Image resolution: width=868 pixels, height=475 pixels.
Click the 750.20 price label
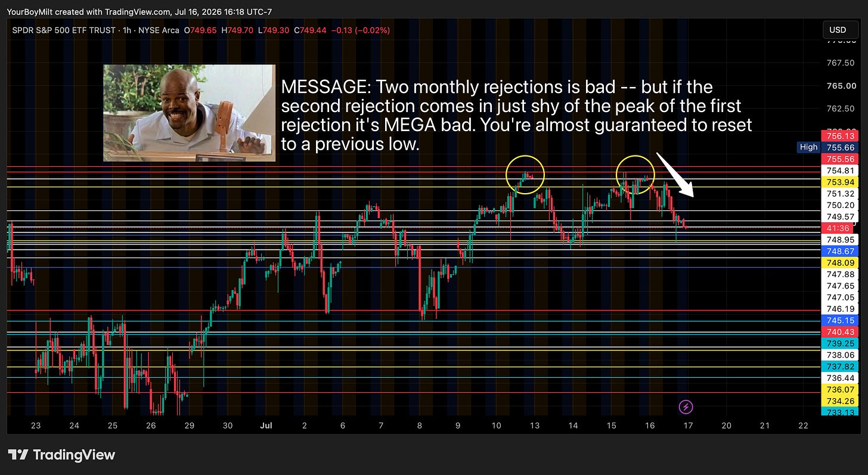coord(841,205)
